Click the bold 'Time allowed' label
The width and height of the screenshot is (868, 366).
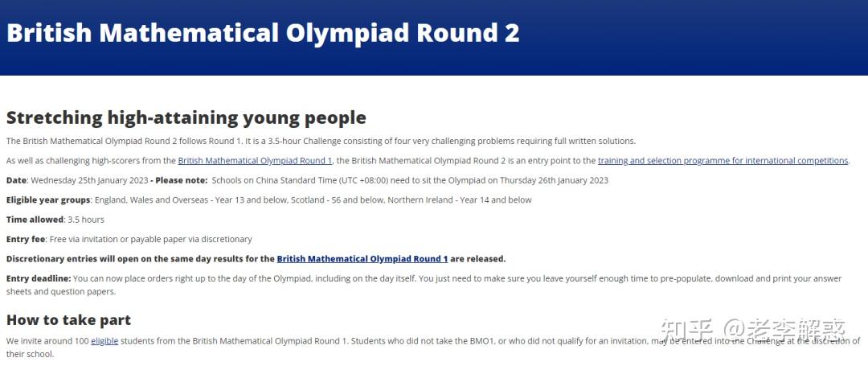pos(35,220)
